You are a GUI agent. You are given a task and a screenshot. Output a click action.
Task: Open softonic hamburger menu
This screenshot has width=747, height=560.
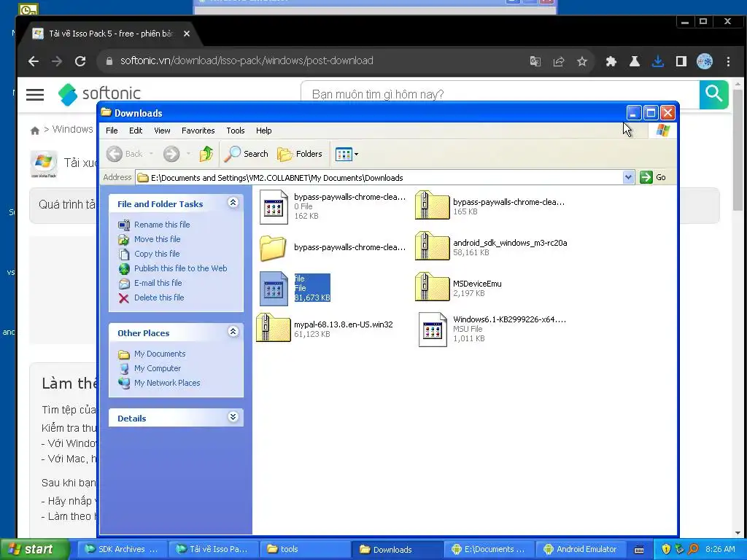pos(35,94)
